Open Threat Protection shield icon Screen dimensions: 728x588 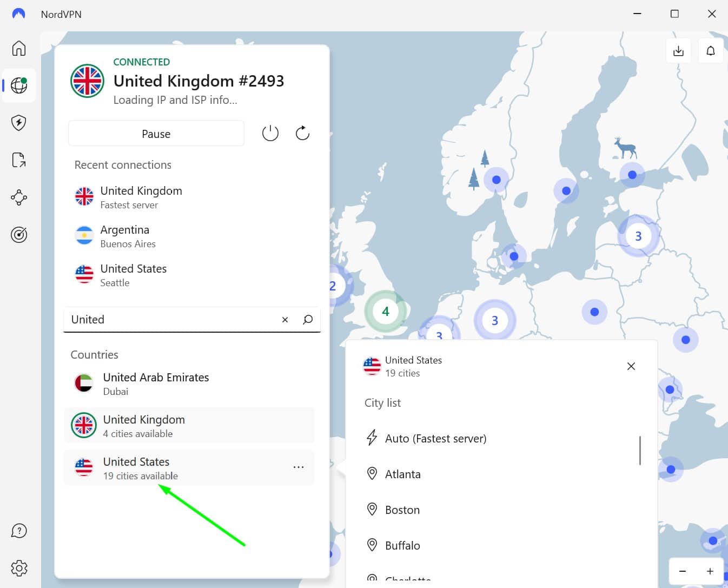click(x=19, y=123)
